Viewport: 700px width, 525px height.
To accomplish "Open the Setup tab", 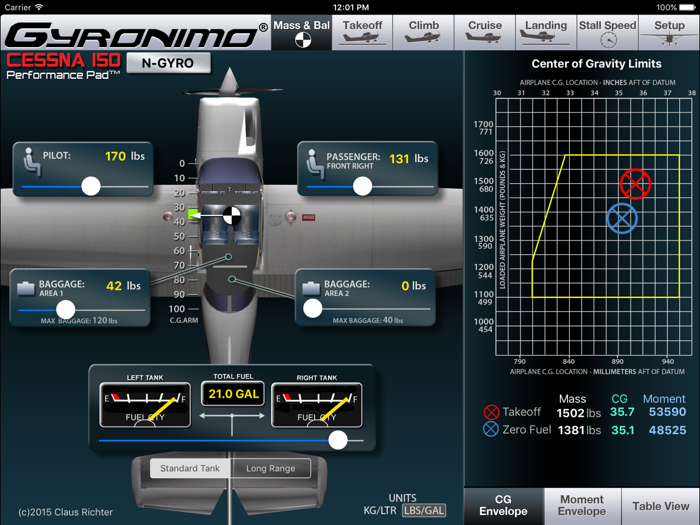I will pyautogui.click(x=669, y=33).
